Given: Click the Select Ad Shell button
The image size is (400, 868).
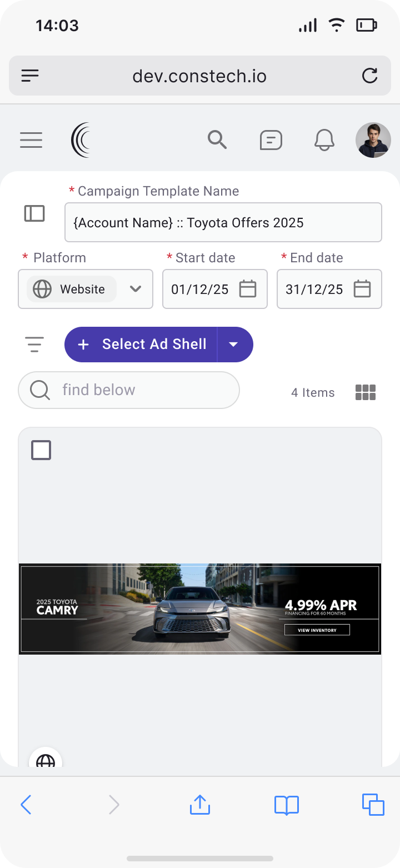Looking at the screenshot, I should (x=142, y=345).
